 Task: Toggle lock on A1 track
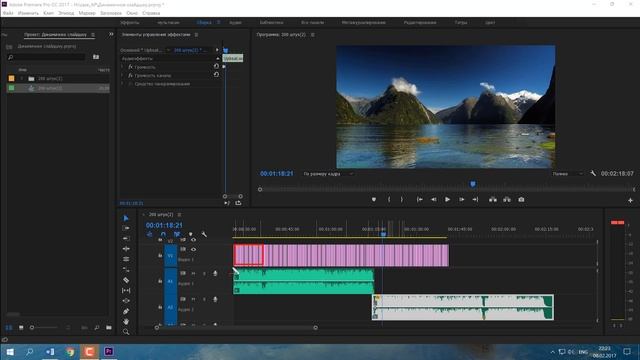click(x=160, y=281)
